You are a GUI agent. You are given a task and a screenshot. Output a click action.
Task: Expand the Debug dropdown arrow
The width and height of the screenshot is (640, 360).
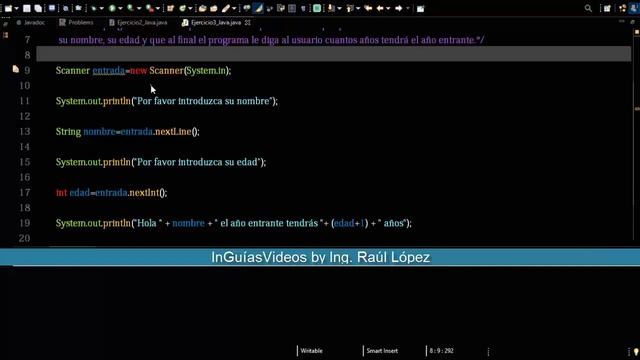(x=102, y=9)
